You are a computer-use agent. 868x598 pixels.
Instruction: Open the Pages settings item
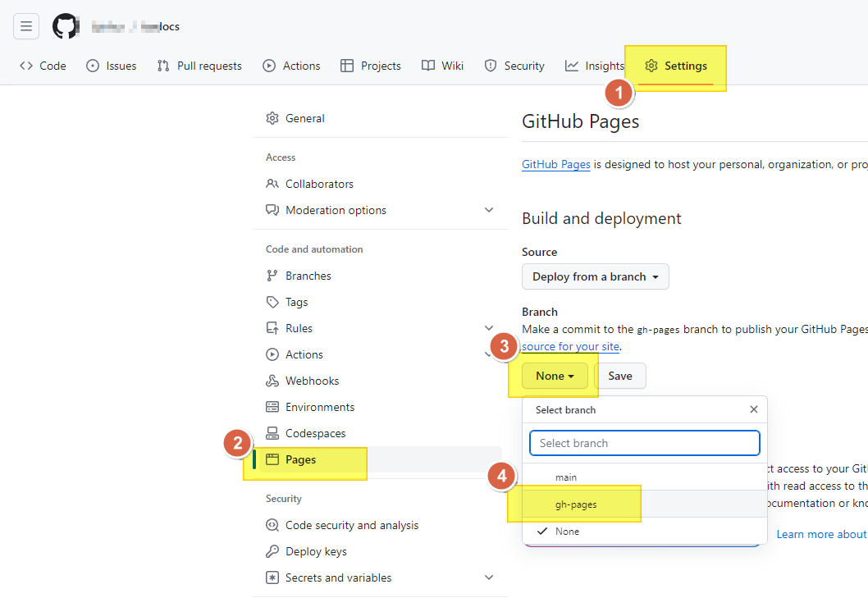(381, 459)
